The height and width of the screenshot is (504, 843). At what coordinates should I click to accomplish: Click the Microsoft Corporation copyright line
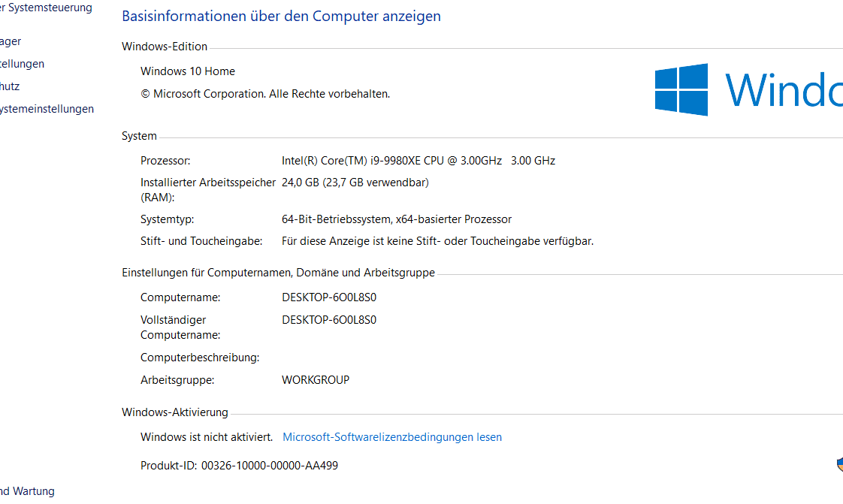265,94
